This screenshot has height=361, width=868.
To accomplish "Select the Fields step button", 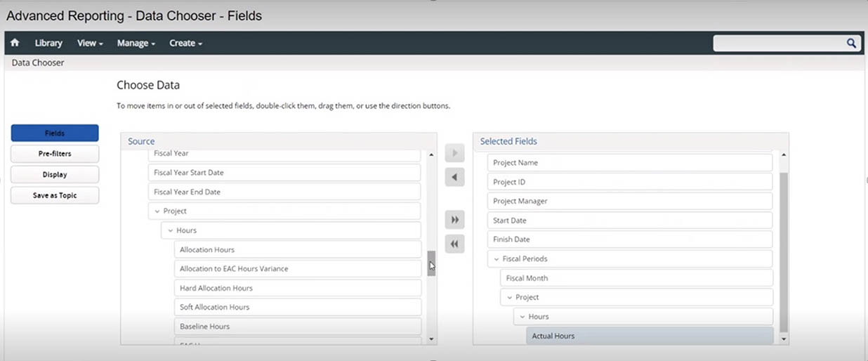I will coord(55,133).
